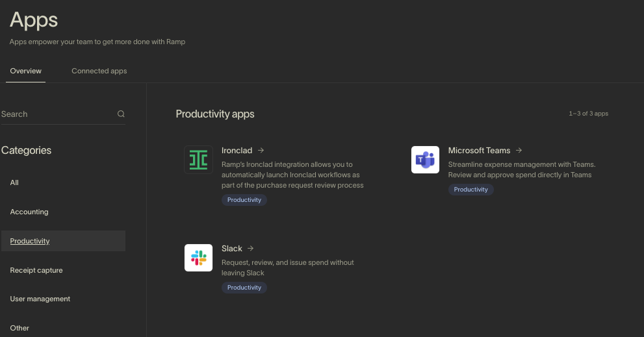Click the Ironclad app logo icon

pos(198,160)
